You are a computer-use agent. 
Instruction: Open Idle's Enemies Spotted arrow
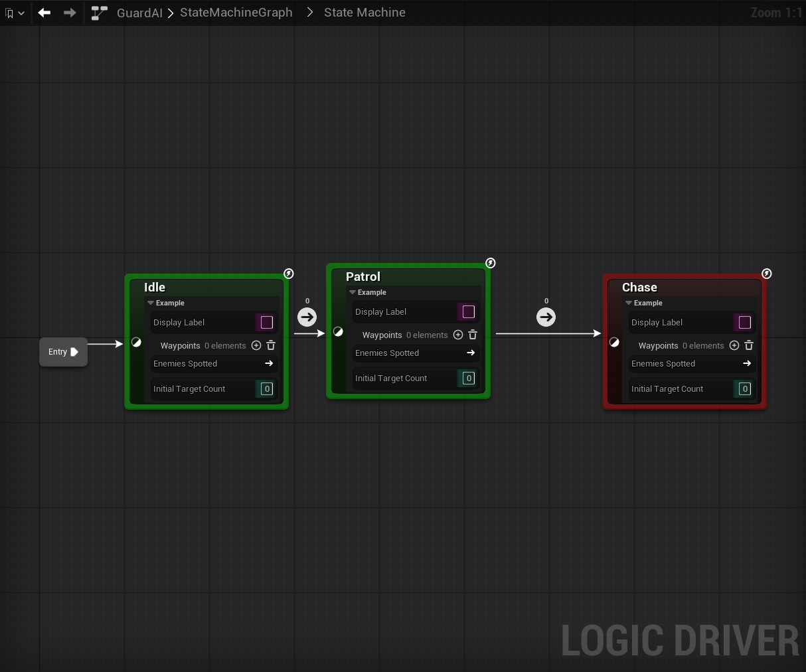coord(269,363)
